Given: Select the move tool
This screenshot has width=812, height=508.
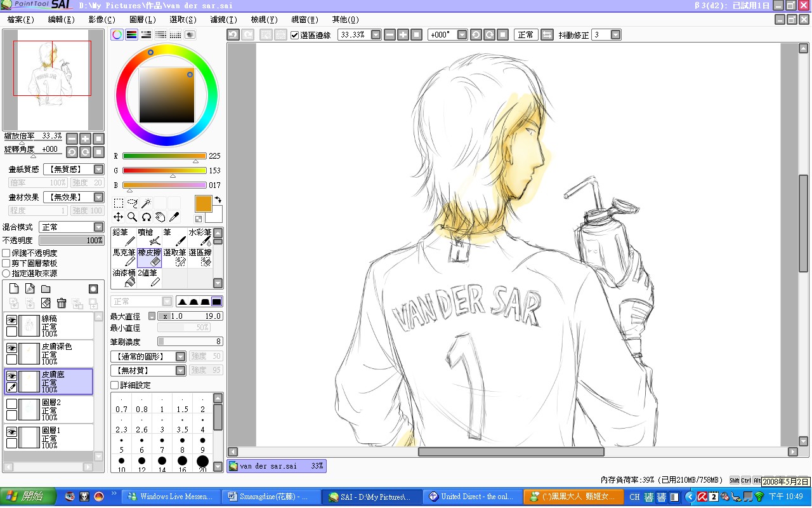Looking at the screenshot, I should pyautogui.click(x=119, y=217).
